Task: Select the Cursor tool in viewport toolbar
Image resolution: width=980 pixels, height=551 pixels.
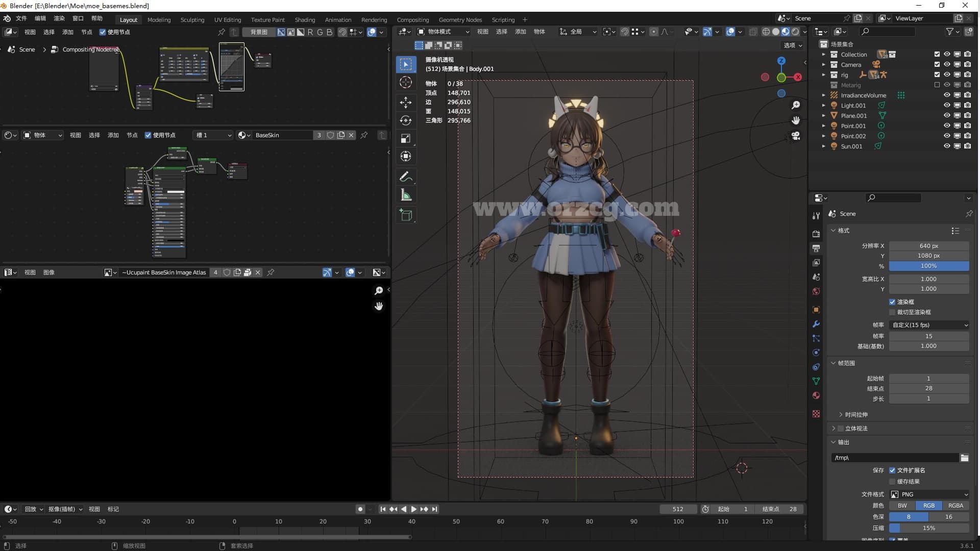Action: click(406, 83)
